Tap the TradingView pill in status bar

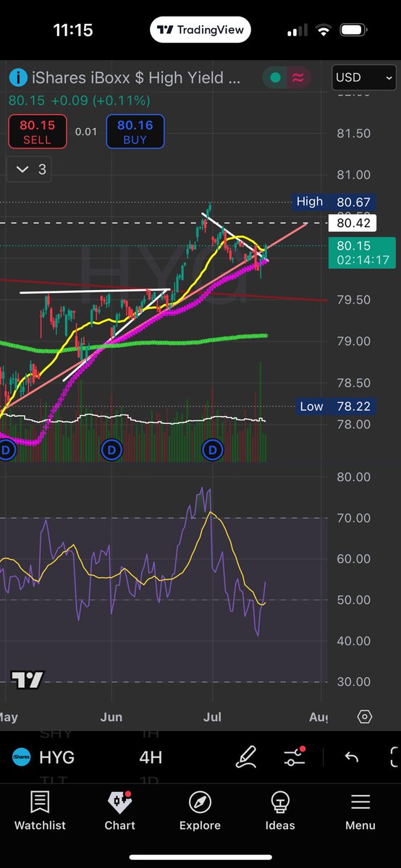[200, 30]
